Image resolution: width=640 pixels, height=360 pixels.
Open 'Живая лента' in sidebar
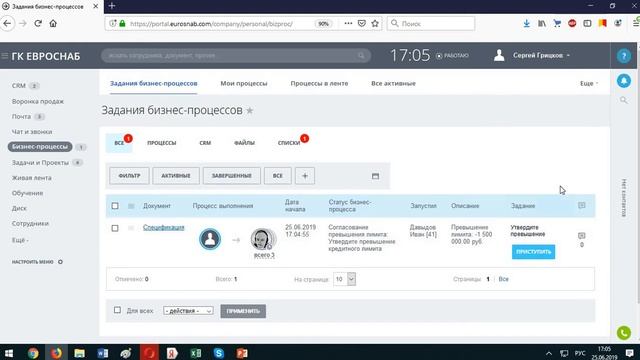coord(31,178)
